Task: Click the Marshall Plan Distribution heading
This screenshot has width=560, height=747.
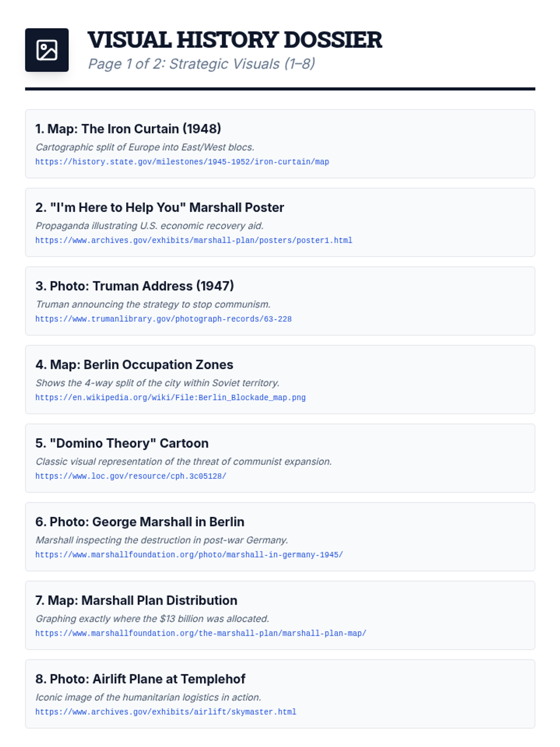Action: (x=136, y=600)
